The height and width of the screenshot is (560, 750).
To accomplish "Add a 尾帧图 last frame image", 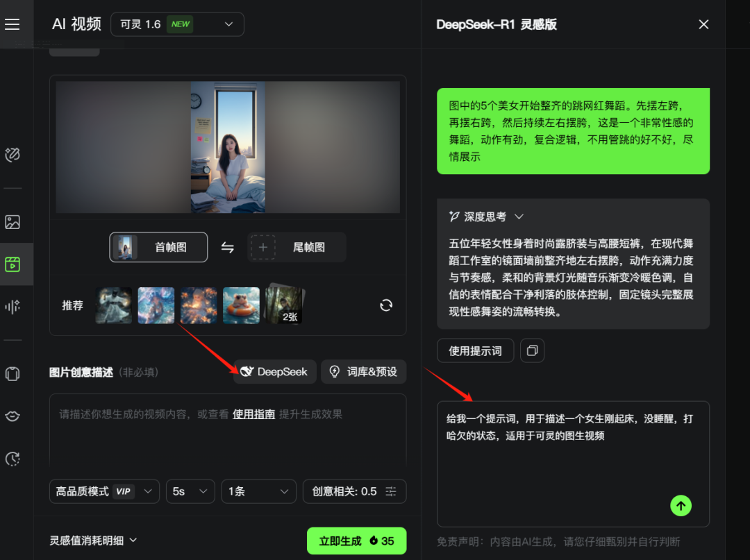I will [297, 247].
